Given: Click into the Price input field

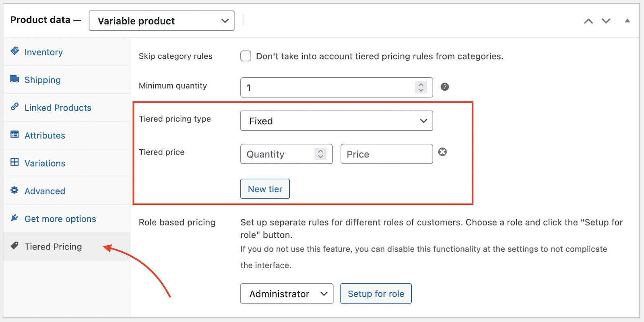Looking at the screenshot, I should [386, 154].
